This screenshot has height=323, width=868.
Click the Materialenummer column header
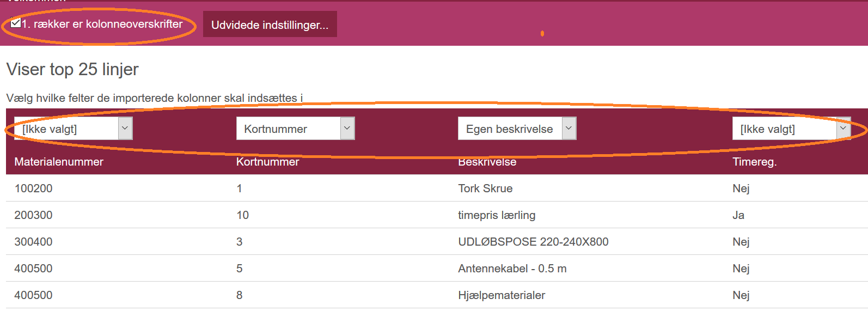click(x=59, y=162)
